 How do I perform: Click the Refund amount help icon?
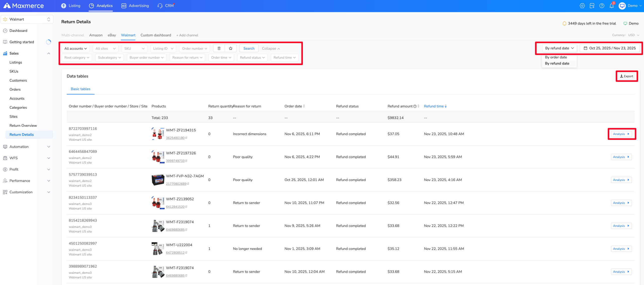pyautogui.click(x=415, y=106)
